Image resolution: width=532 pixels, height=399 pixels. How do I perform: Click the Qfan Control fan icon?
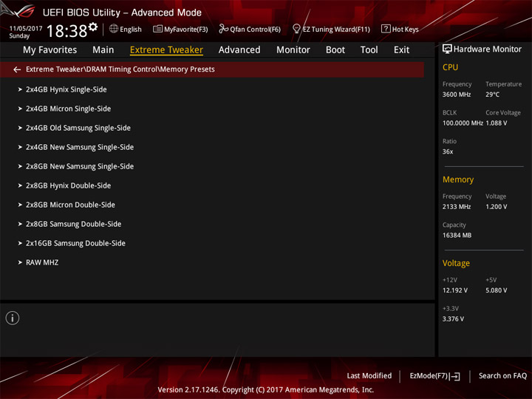pos(223,29)
